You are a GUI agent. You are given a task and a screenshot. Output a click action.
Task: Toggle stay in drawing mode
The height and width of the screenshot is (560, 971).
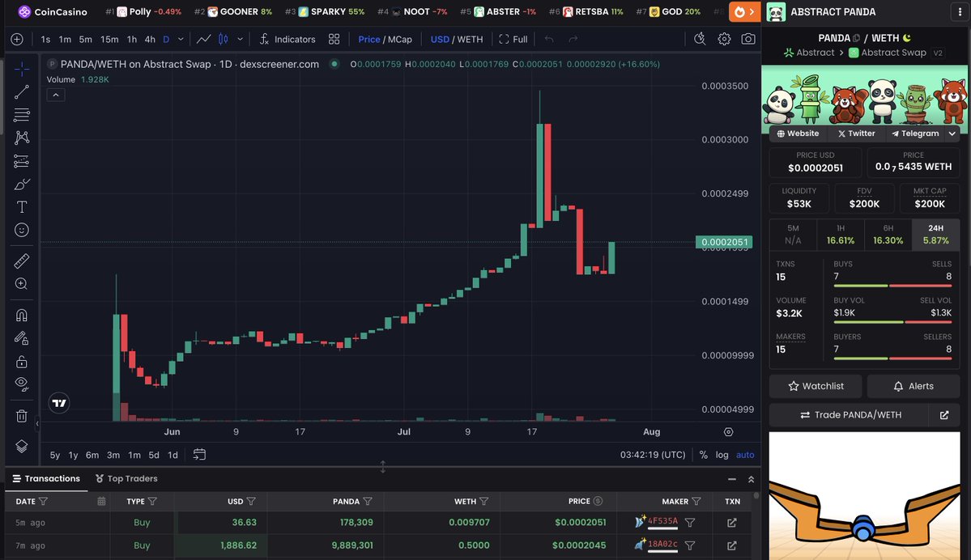22,337
